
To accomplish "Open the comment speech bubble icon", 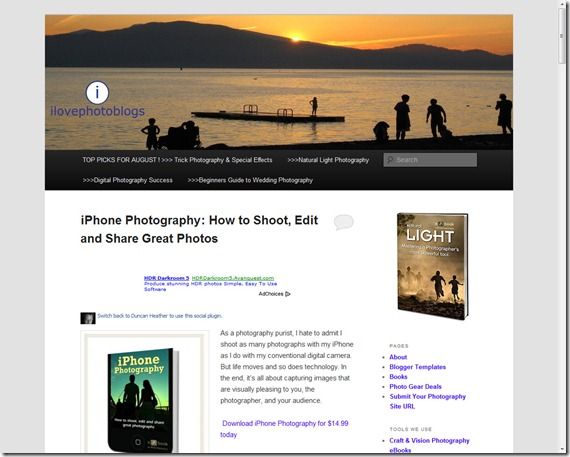I will [x=344, y=222].
